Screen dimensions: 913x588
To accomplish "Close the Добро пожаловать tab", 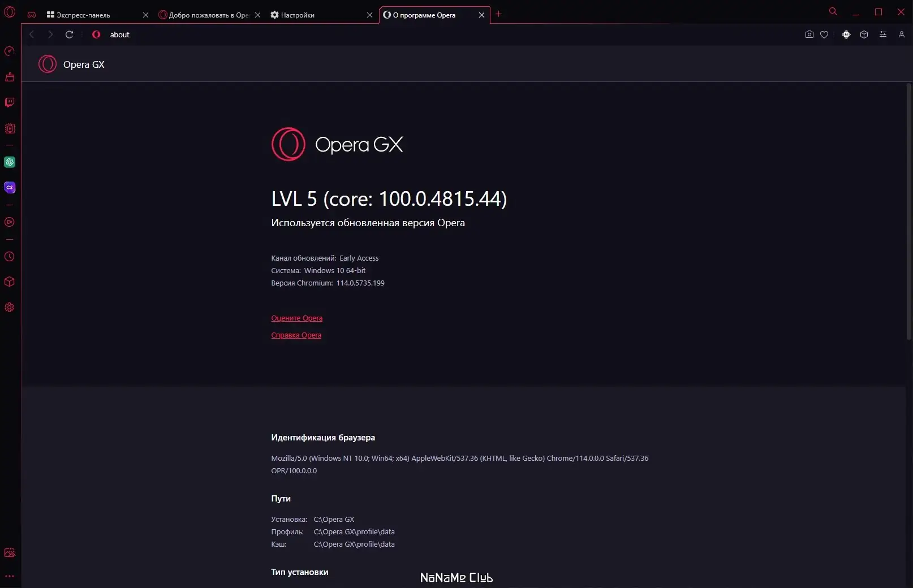I will [257, 15].
